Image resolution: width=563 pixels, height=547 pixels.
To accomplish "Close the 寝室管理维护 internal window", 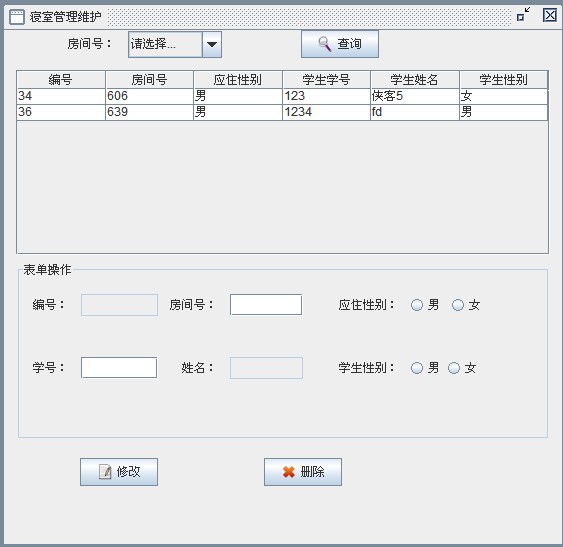I will point(549,15).
